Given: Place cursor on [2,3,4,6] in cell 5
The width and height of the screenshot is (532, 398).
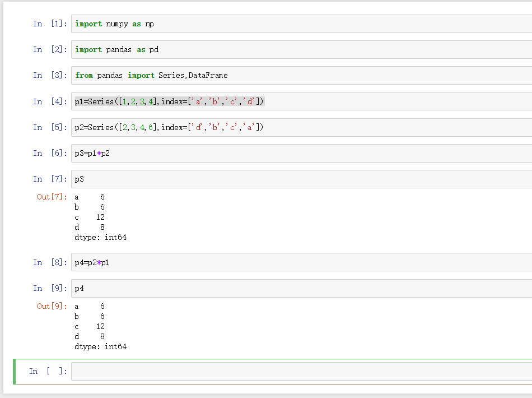Looking at the screenshot, I should tap(137, 127).
